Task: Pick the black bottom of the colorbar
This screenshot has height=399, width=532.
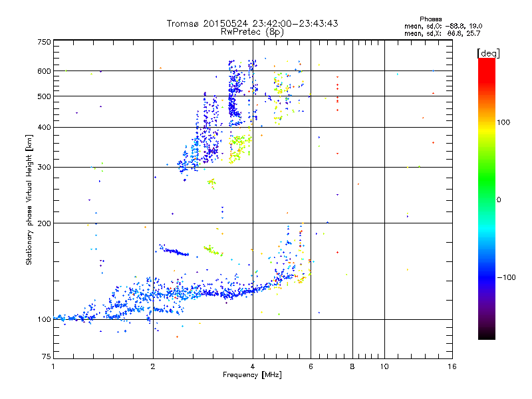Action: click(487, 334)
